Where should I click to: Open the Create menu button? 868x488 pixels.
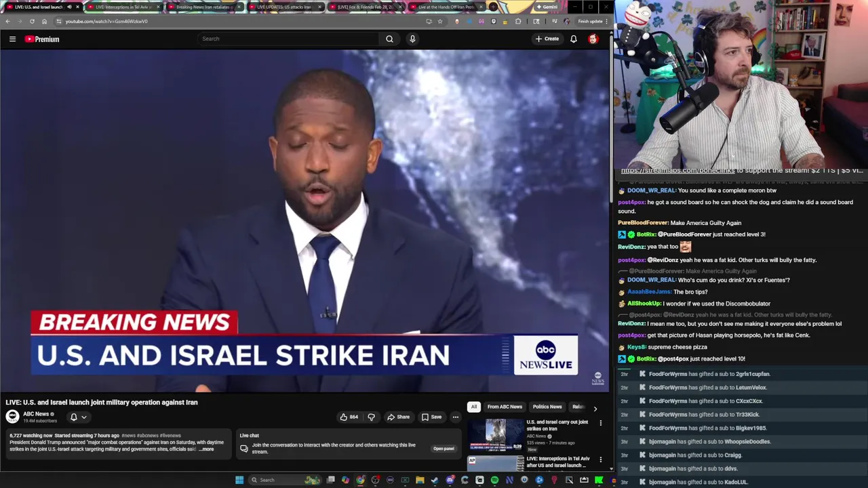547,39
